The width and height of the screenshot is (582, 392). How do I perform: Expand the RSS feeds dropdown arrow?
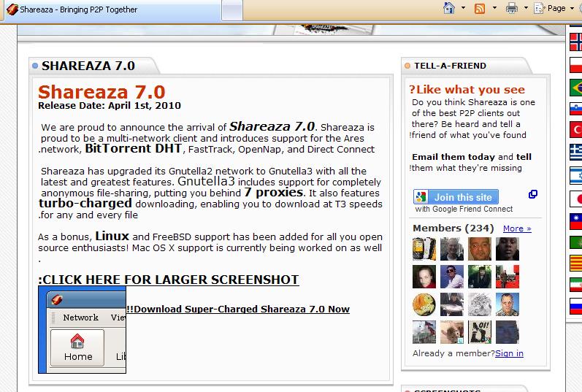494,8
